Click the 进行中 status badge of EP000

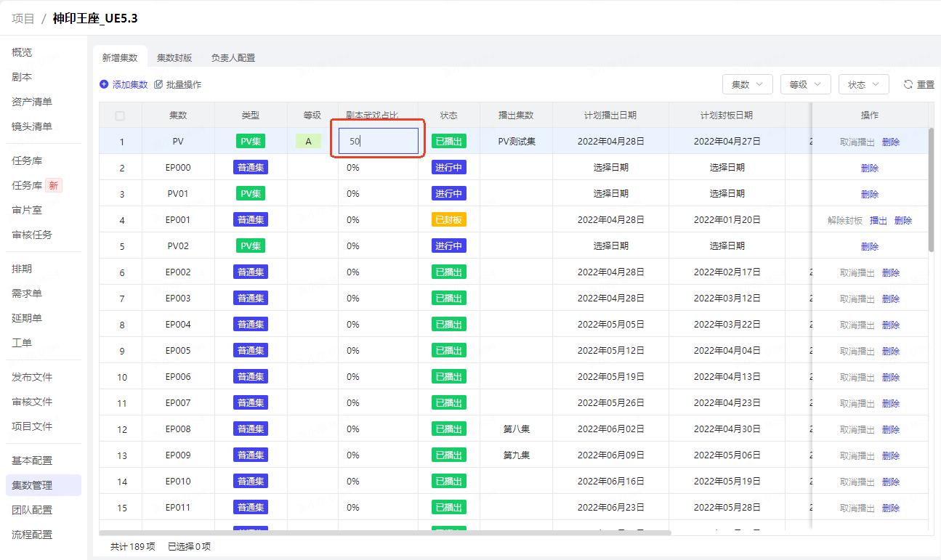[449, 167]
